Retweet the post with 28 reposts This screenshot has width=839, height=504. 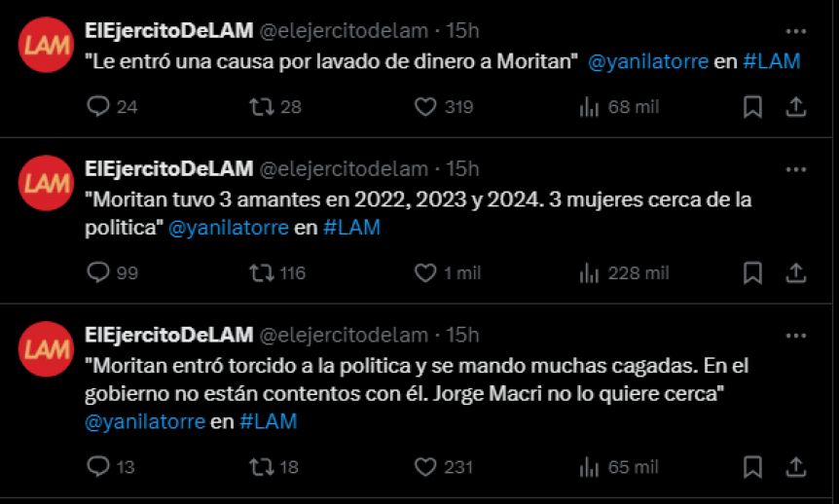[x=262, y=106]
